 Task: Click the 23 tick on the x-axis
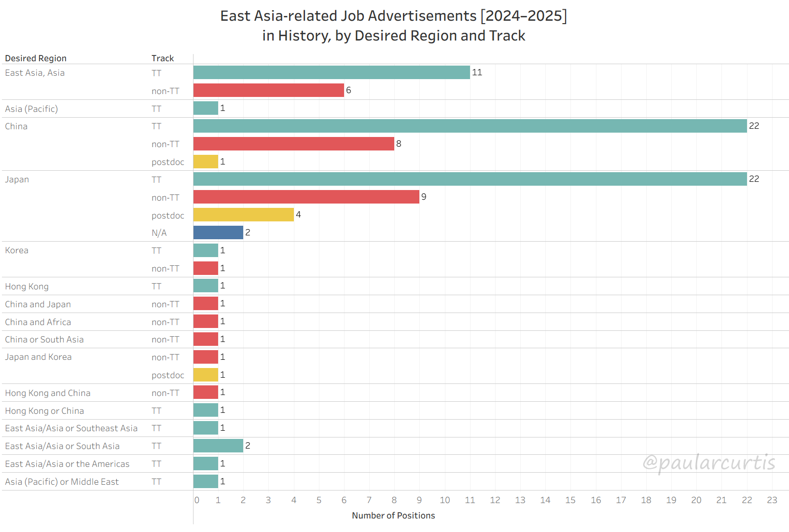pos(772,500)
